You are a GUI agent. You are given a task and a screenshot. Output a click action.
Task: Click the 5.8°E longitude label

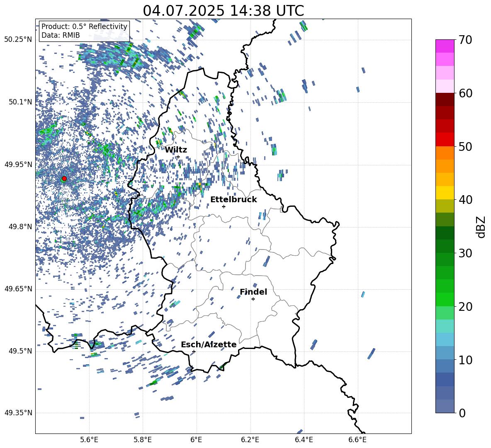[143, 440]
